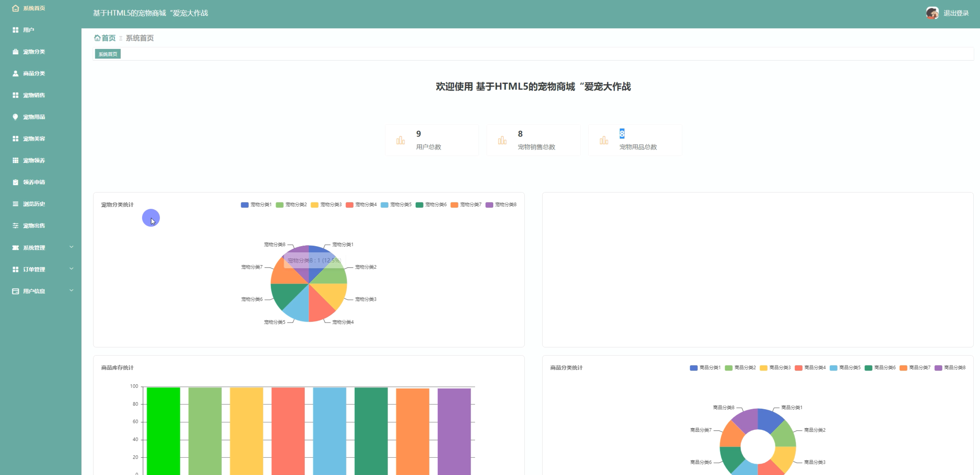Click the user avatar in the top bar

pos(932,13)
